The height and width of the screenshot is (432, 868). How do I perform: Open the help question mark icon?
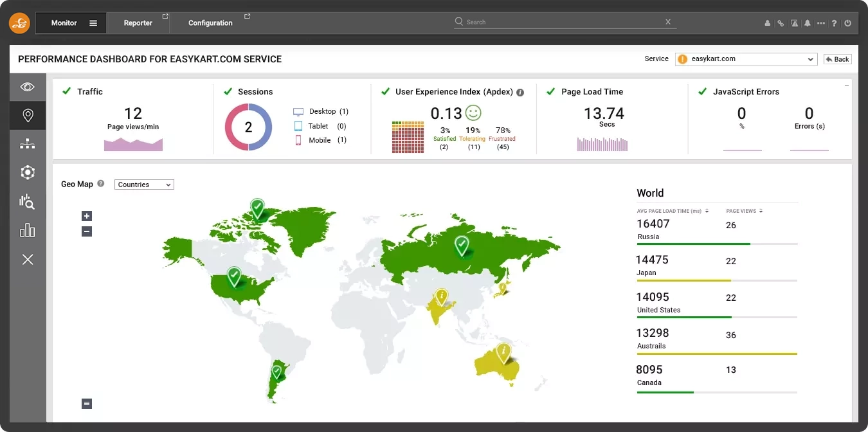pos(834,23)
